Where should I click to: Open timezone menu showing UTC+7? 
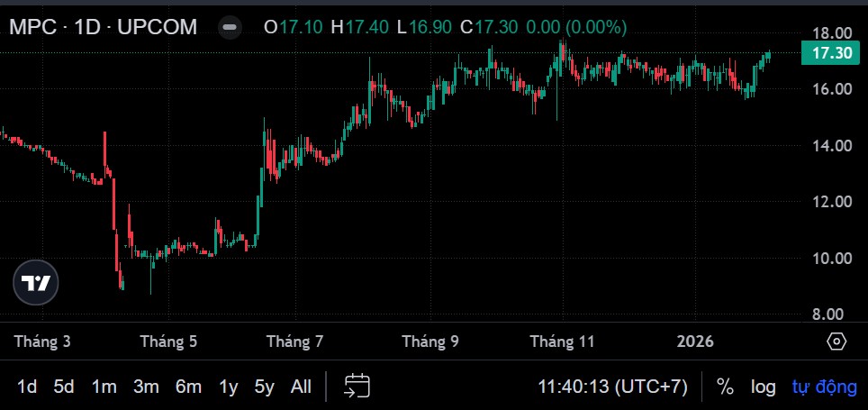[612, 387]
